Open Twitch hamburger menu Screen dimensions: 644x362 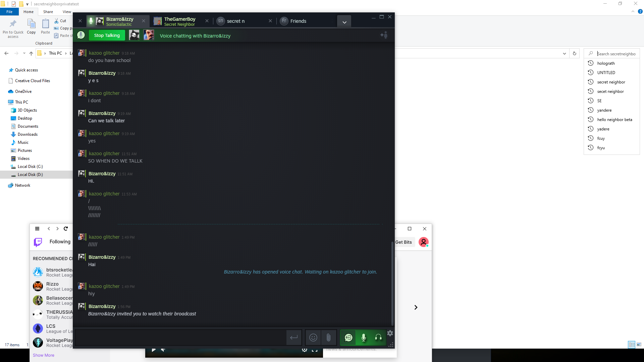[37, 229]
